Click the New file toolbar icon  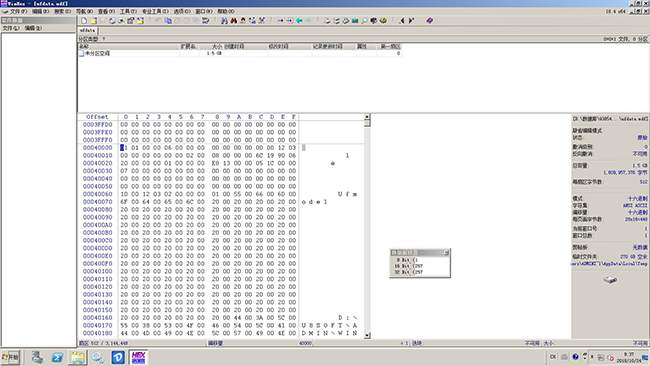pos(84,20)
